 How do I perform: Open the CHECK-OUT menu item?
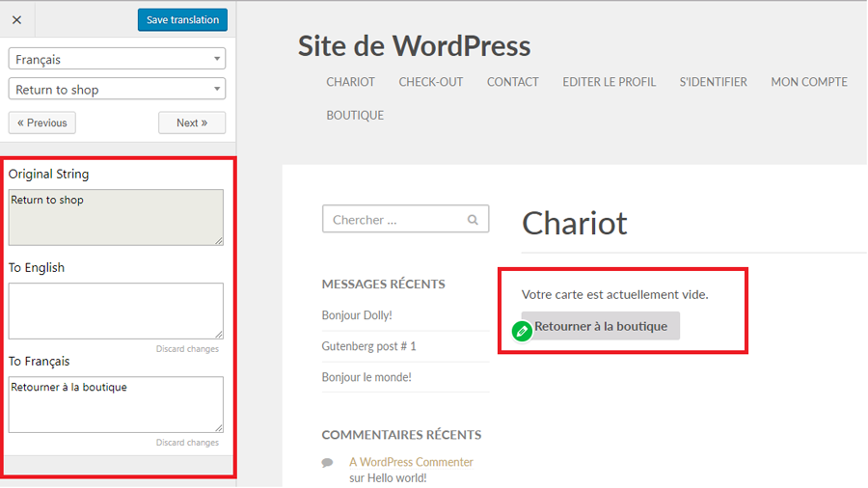431,82
